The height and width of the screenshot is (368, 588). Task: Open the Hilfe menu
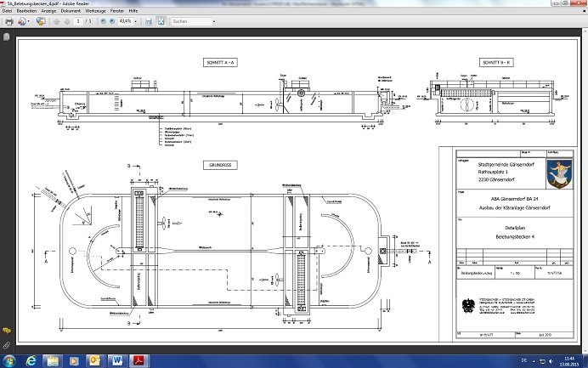[133, 11]
